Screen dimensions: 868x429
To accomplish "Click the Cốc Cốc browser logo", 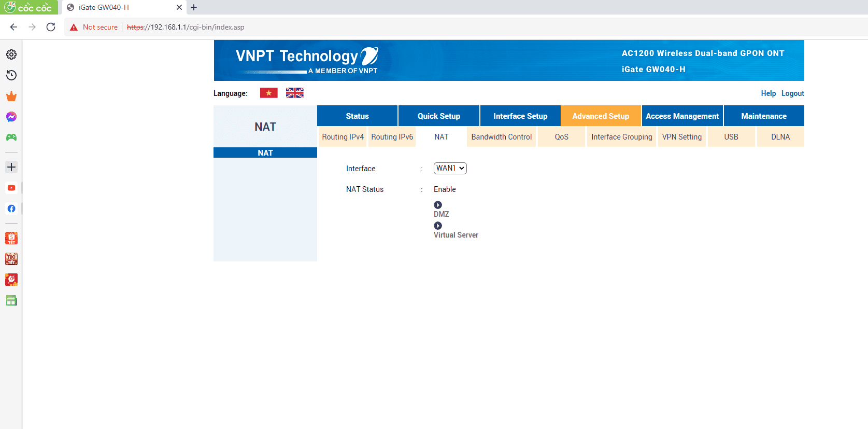I will pyautogui.click(x=29, y=7).
